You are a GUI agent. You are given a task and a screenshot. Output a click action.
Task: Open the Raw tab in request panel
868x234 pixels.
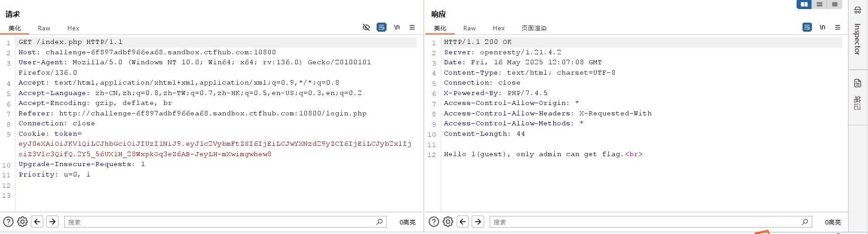pyautogui.click(x=44, y=28)
